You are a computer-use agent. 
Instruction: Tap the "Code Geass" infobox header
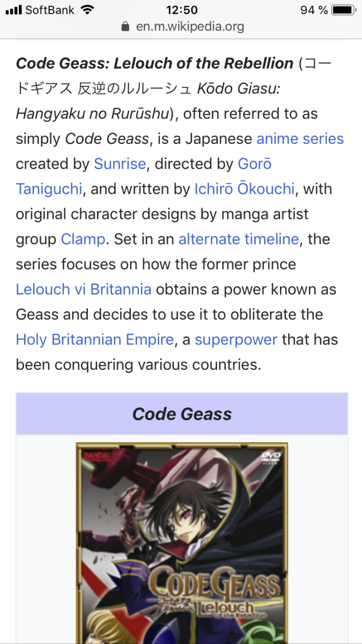[x=182, y=414]
